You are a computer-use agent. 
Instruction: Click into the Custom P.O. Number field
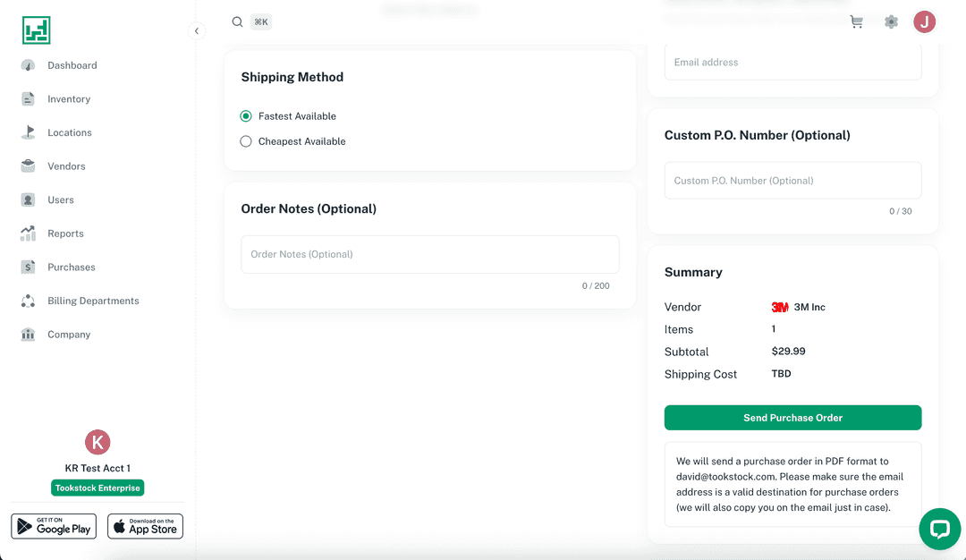[x=792, y=181]
